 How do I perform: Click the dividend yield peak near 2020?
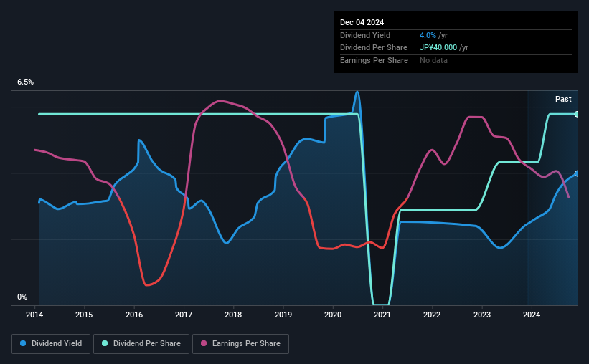coord(357,92)
